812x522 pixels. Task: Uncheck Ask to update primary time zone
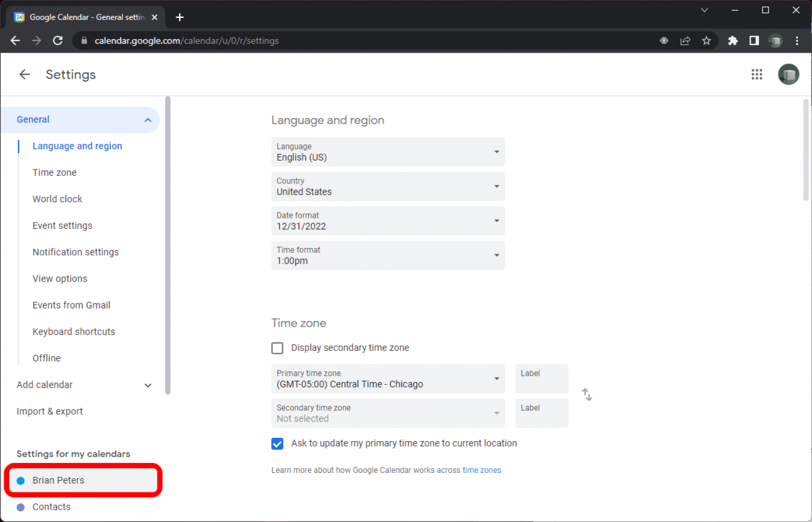click(277, 444)
